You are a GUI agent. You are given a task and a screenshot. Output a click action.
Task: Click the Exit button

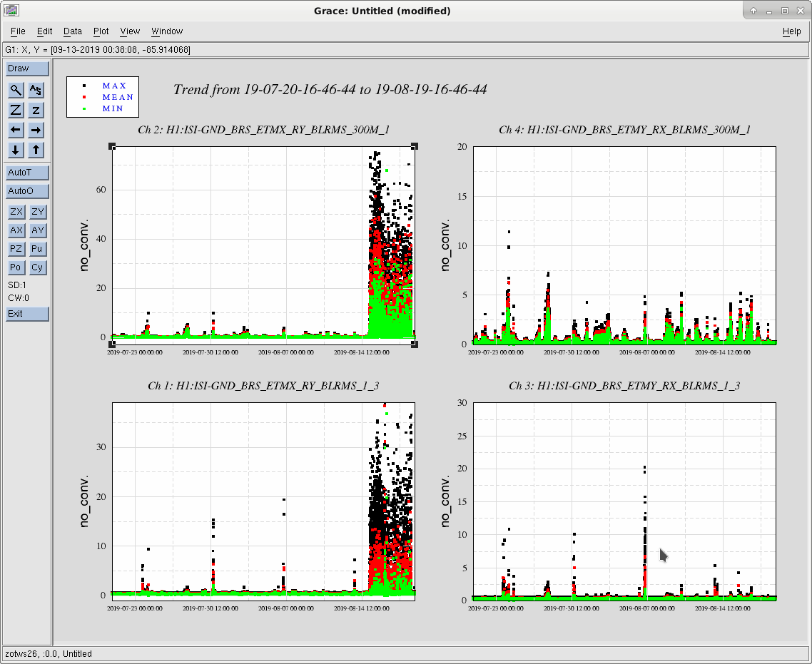(27, 314)
